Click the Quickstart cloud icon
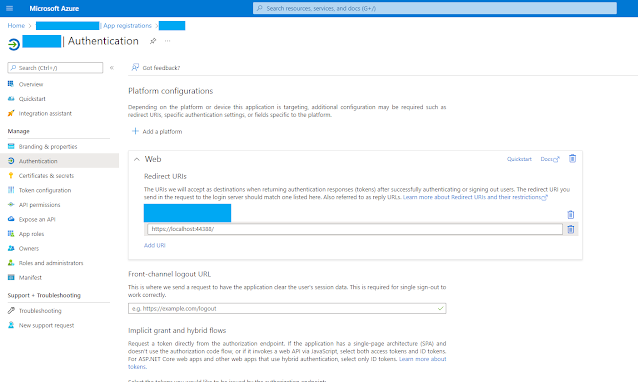The height and width of the screenshot is (382, 638). point(11,98)
